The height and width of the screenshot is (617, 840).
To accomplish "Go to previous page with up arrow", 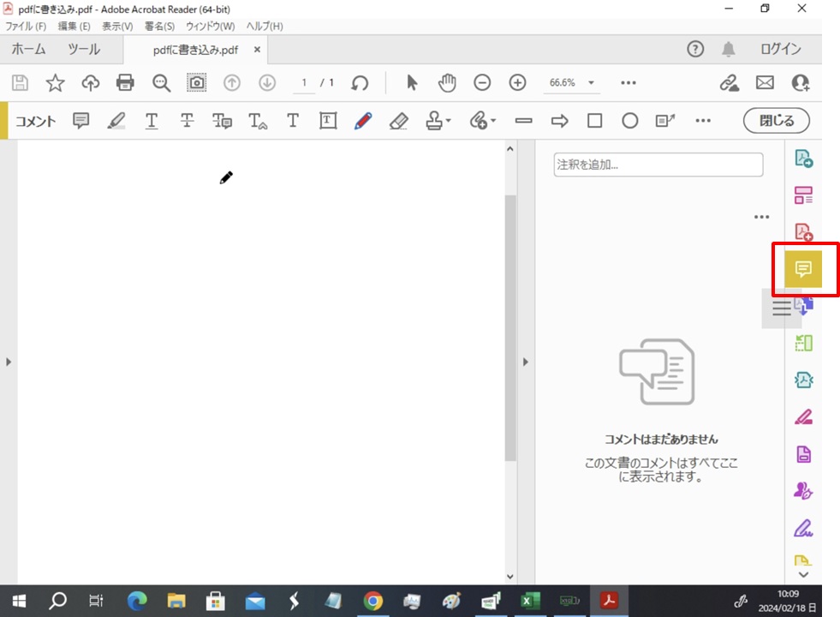I will (232, 82).
